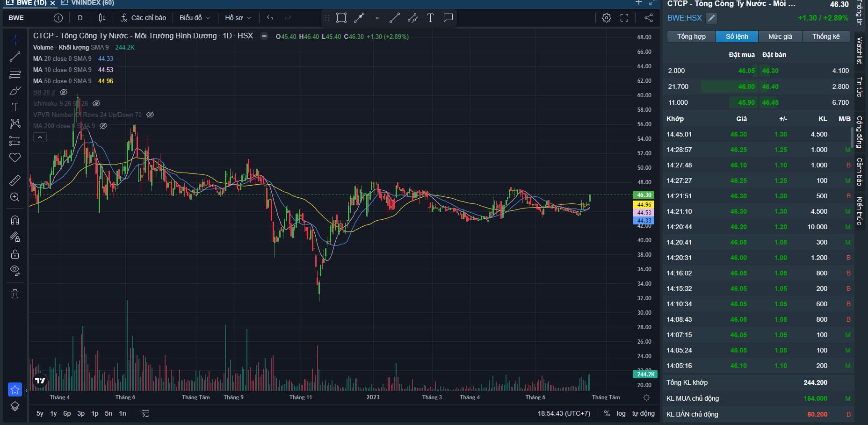This screenshot has width=868, height=425.
Task: Select the brush drawing tool
Action: [15, 90]
